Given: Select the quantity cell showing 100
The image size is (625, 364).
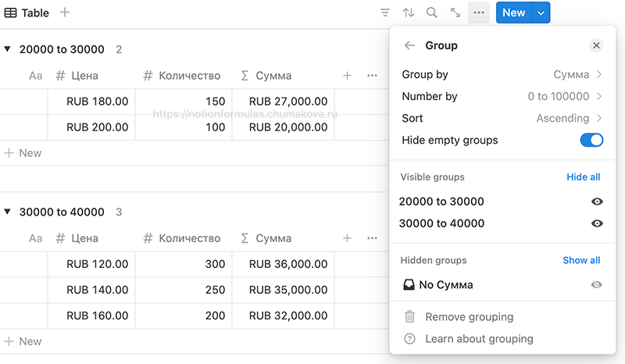Looking at the screenshot, I should 184,127.
